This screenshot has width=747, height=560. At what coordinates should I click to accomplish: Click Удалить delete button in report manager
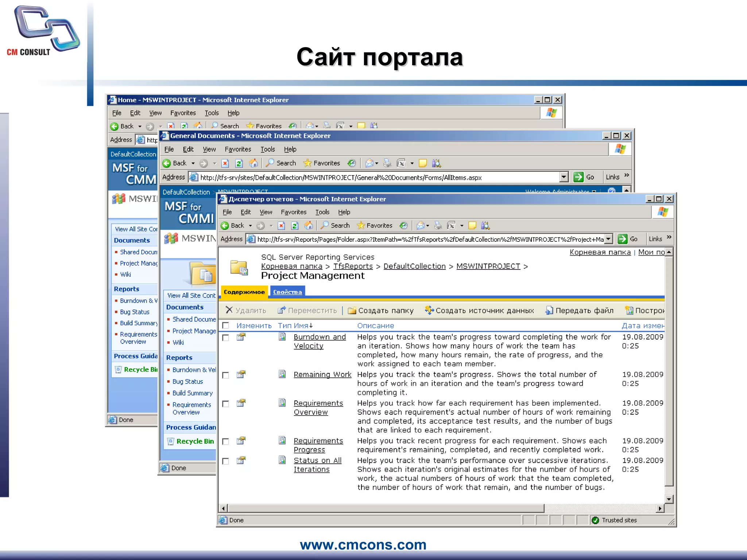(246, 310)
